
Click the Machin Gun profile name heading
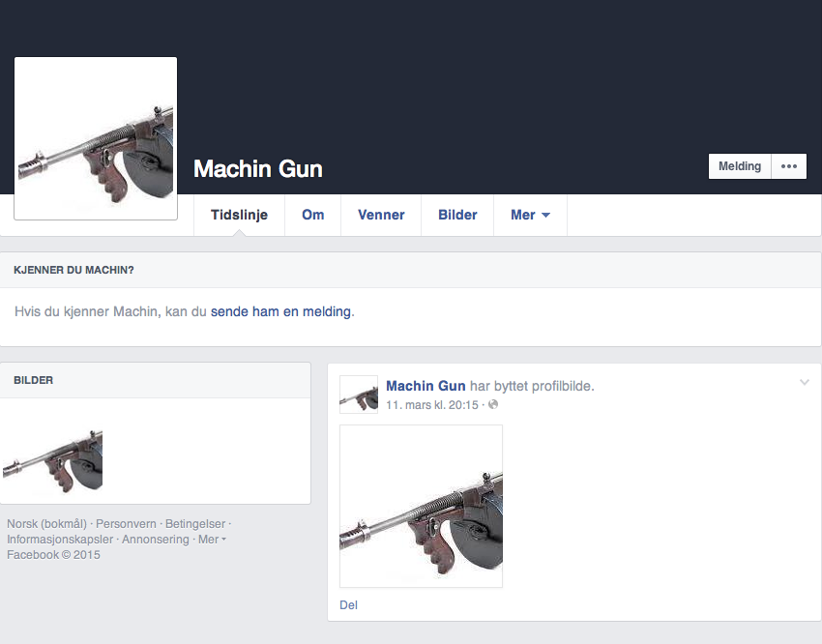(x=258, y=169)
